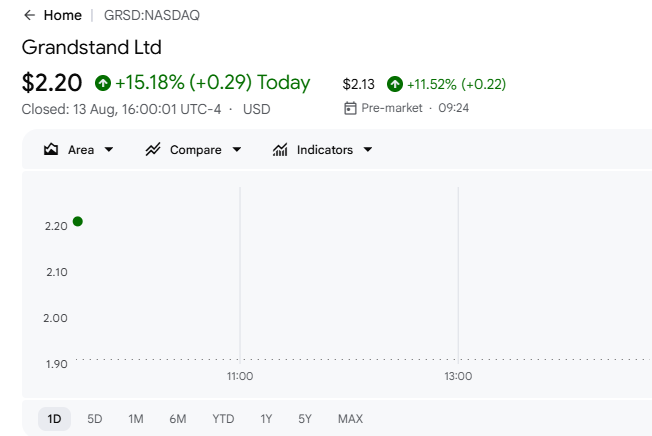
Task: Choose the YTD time range
Action: (x=223, y=419)
